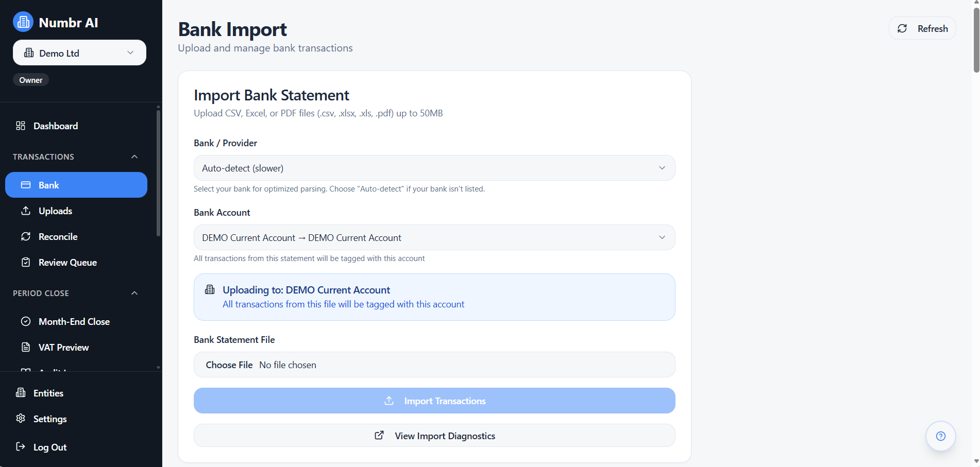The width and height of the screenshot is (980, 467).
Task: Open the Bank / Provider dropdown
Action: coord(434,168)
